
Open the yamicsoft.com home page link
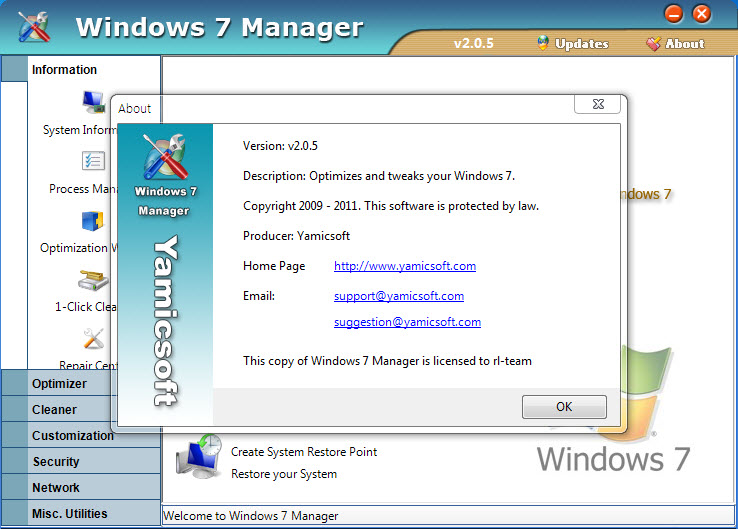click(x=405, y=266)
